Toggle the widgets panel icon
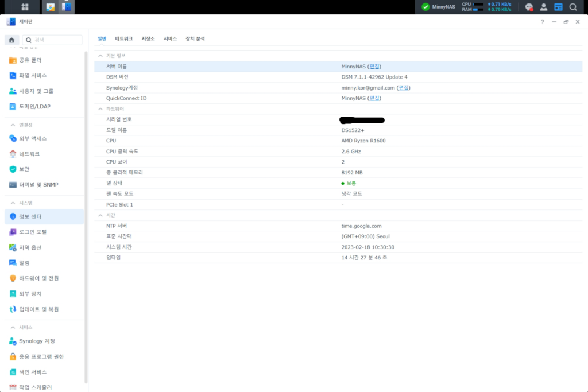Image resolution: width=588 pixels, height=392 pixels. tap(558, 7)
